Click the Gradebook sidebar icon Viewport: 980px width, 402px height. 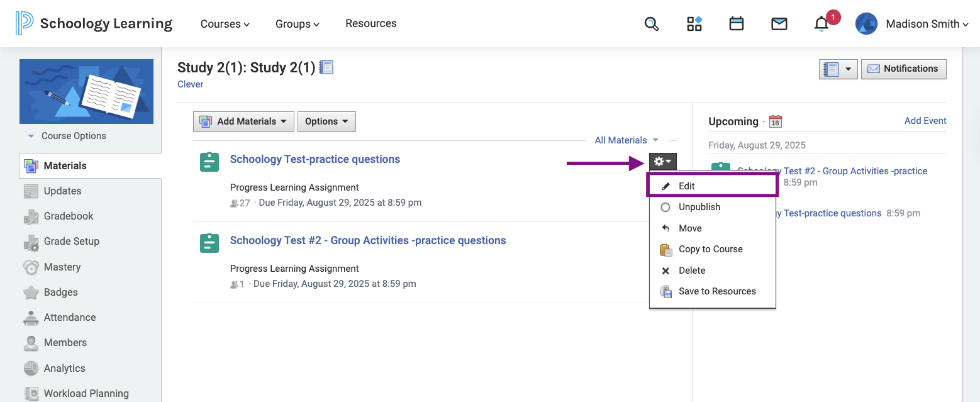pos(31,216)
